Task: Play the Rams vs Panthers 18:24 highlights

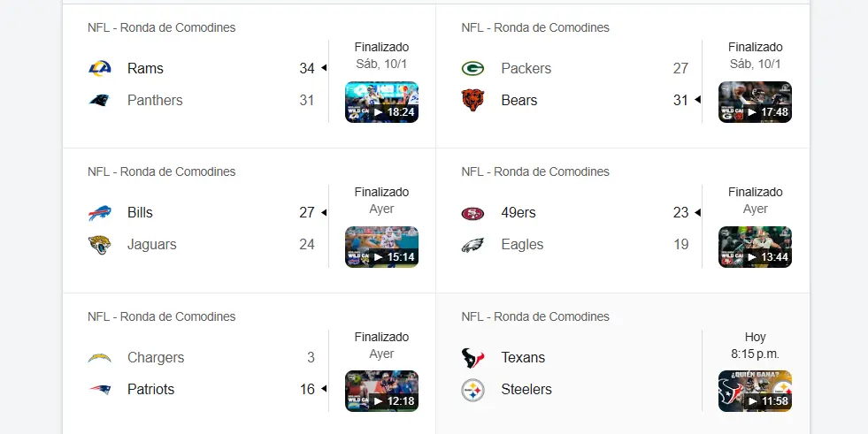Action: 381,102
